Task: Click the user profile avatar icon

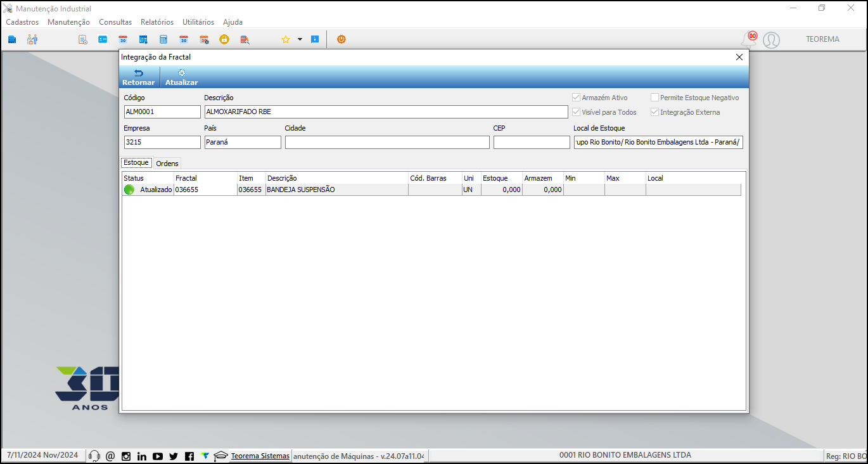Action: 771,40
